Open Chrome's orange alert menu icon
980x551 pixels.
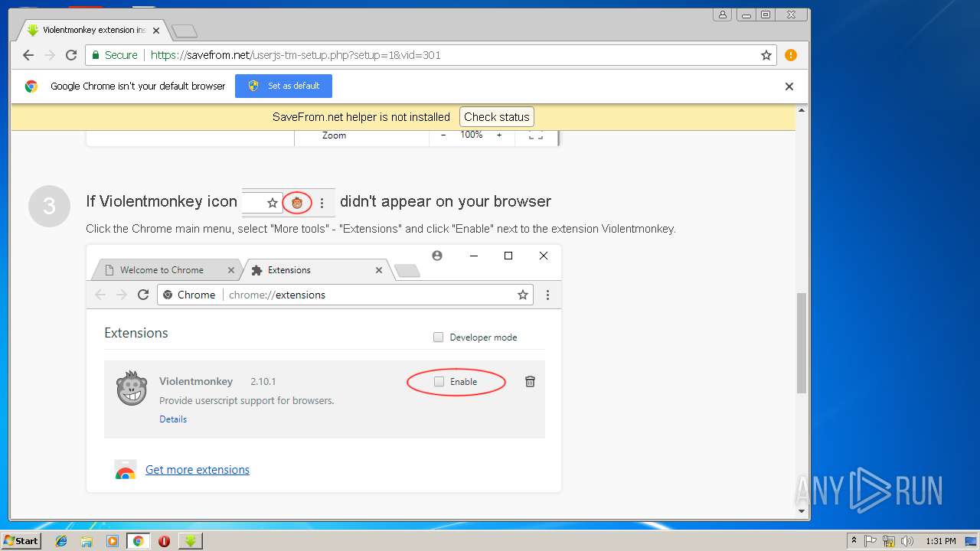coord(791,55)
